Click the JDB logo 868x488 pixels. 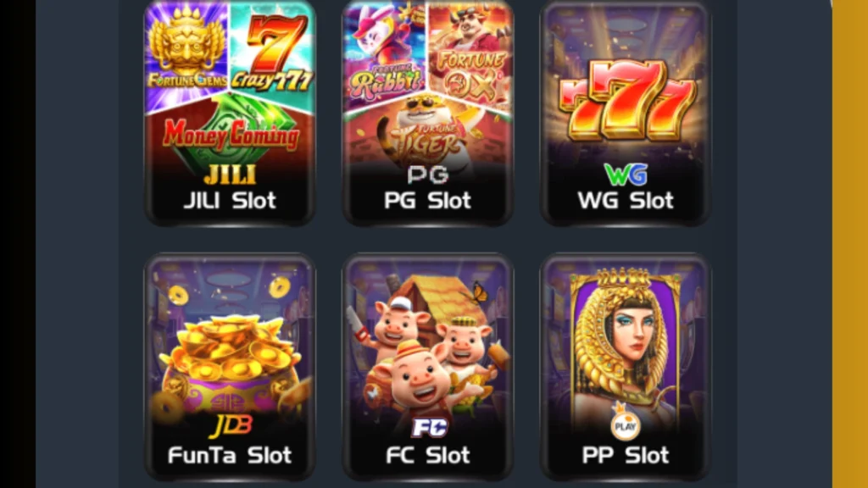tap(231, 426)
